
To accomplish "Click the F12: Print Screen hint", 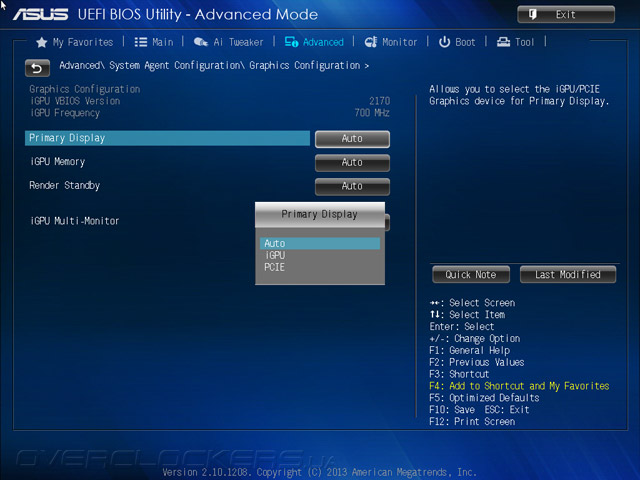I will [472, 422].
